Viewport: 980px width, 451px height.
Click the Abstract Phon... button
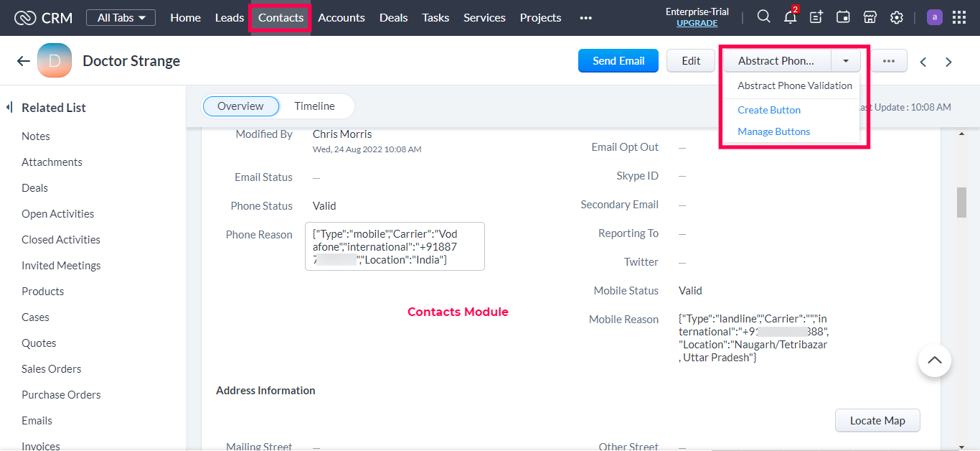click(x=777, y=61)
